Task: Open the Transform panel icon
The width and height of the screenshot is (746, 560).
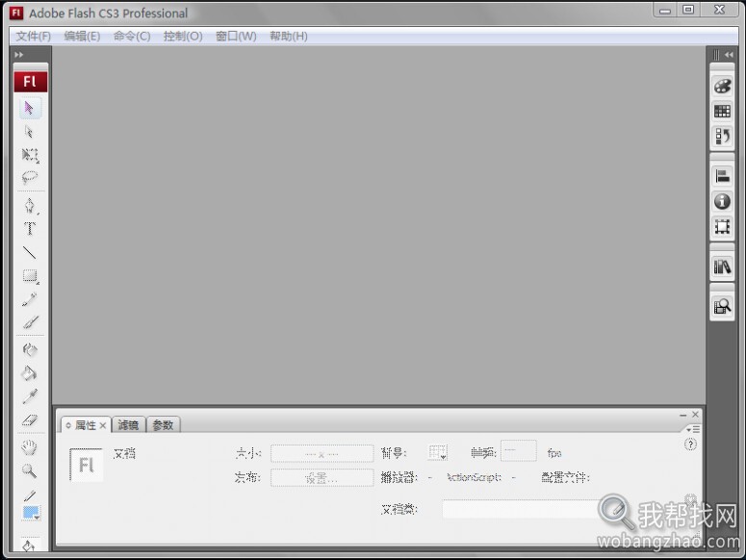Action: point(722,227)
